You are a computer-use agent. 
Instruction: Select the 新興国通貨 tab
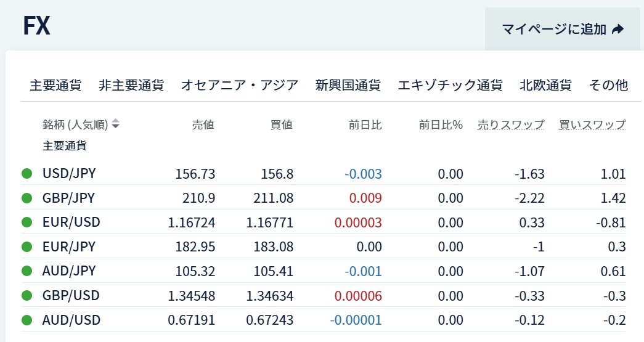(x=348, y=85)
